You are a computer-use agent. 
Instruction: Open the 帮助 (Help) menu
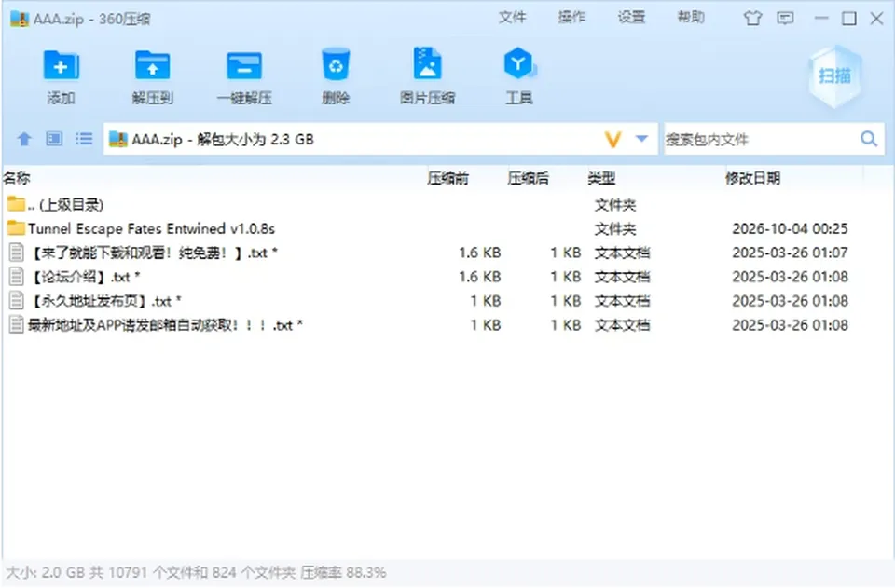coord(691,17)
